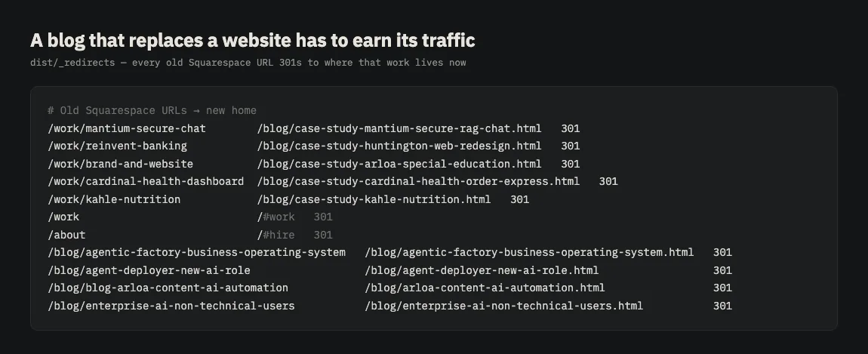Click the 301 code on the case-study-kahle-nutrition row
Image resolution: width=868 pixels, height=354 pixels.
(x=519, y=199)
